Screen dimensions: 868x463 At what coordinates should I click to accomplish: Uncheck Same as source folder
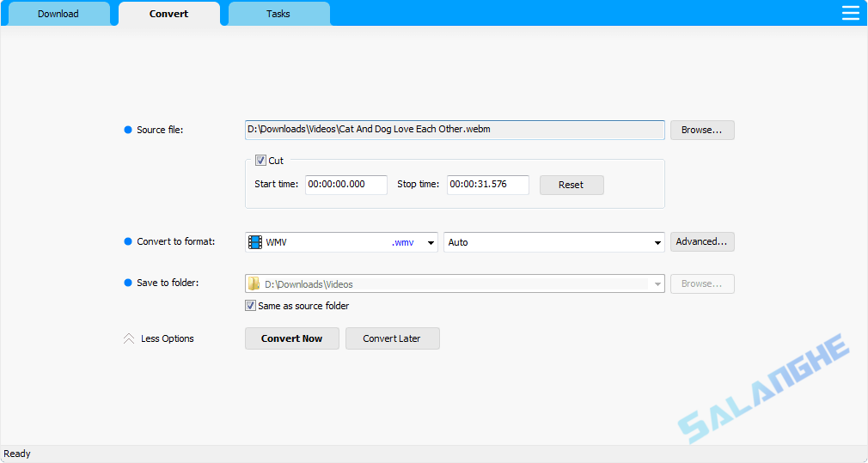(250, 306)
